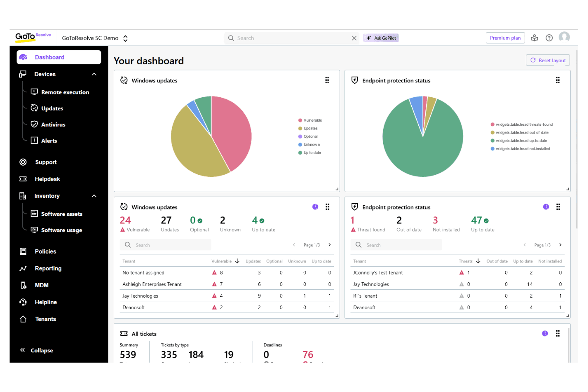Sort Windows updates table by Vulnerable column
Image resolution: width=588 pixels, height=392 pixels.
point(226,261)
